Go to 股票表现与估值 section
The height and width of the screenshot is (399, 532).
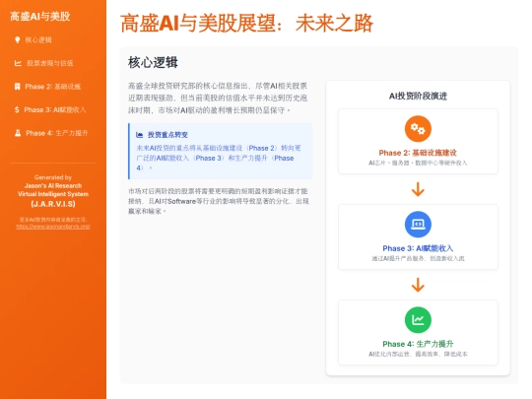pyautogui.click(x=49, y=63)
